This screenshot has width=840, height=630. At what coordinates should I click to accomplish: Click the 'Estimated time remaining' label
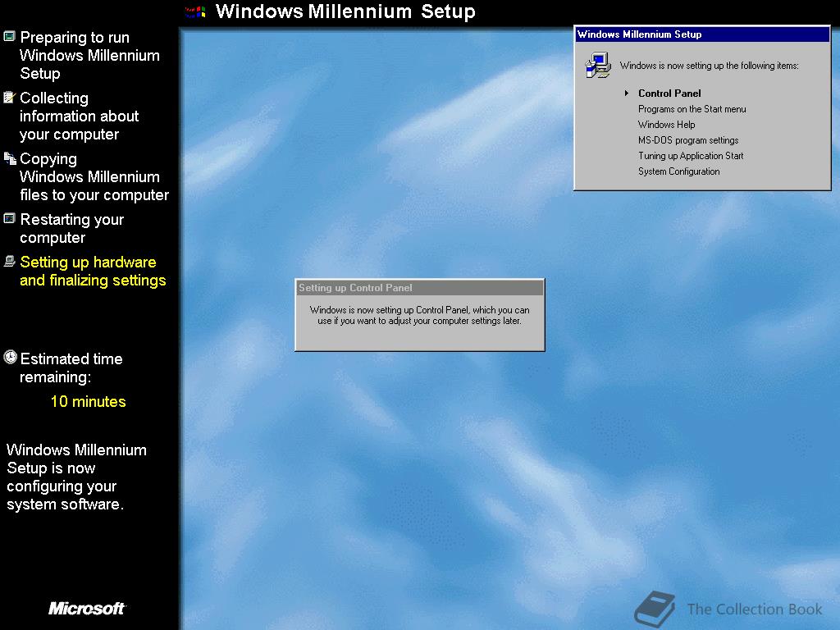point(71,367)
